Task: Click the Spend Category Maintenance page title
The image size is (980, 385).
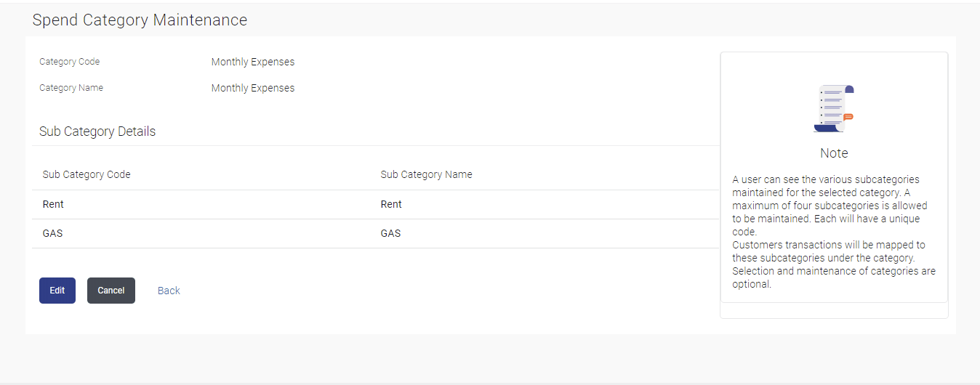Action: [140, 20]
